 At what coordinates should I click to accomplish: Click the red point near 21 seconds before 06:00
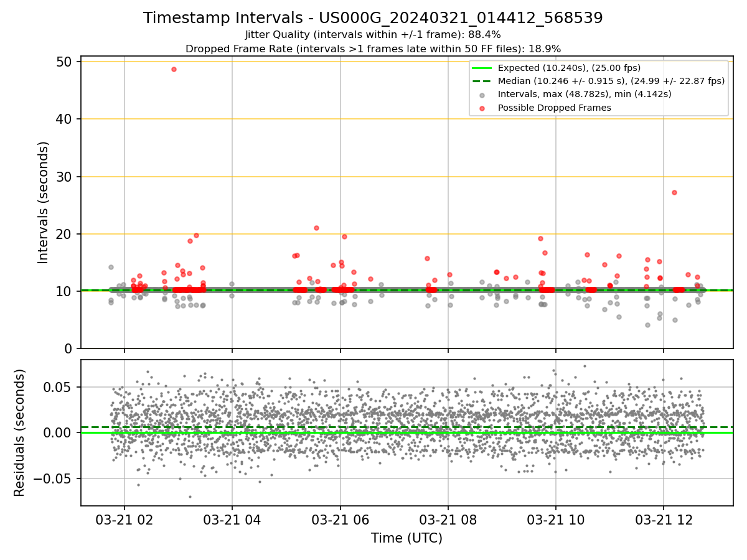[x=316, y=228]
